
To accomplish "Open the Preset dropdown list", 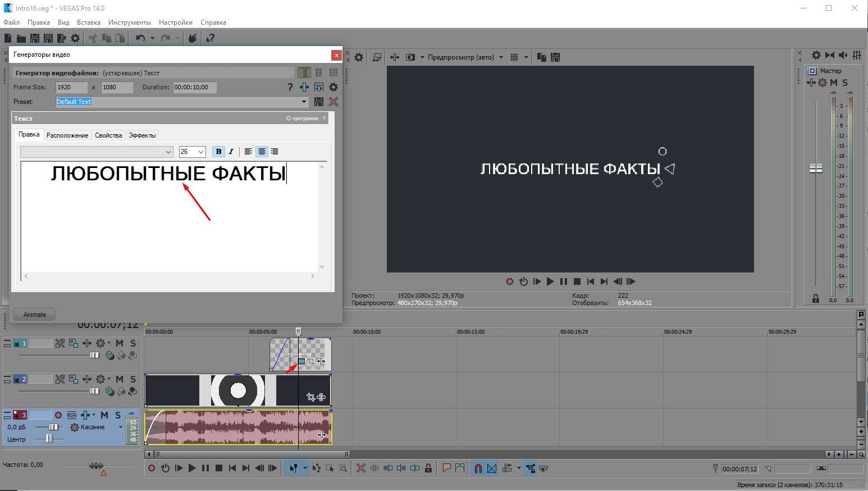I will click(304, 102).
